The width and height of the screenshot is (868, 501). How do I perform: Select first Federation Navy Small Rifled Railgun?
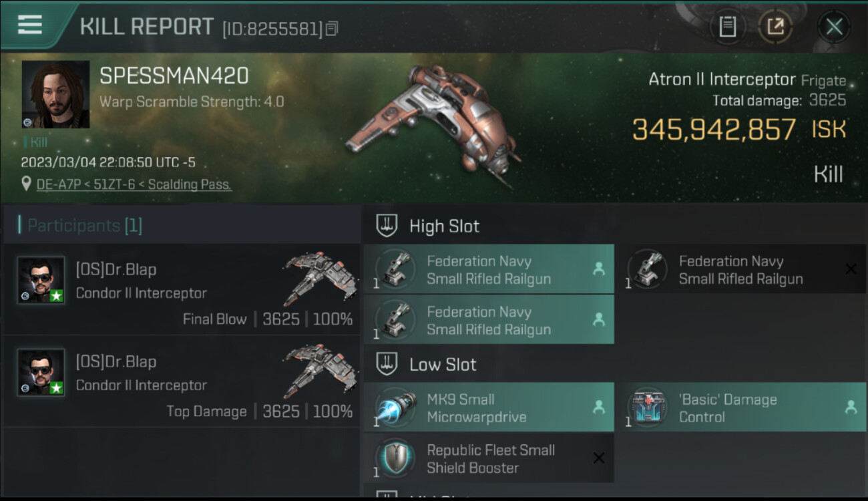[489, 269]
